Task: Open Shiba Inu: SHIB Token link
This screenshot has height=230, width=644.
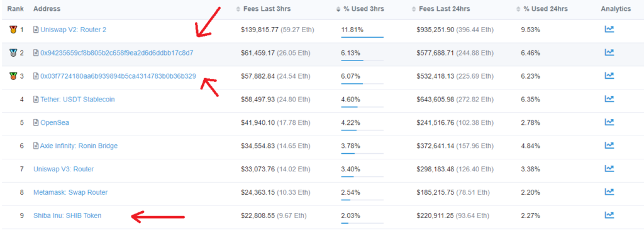Action: (x=67, y=215)
